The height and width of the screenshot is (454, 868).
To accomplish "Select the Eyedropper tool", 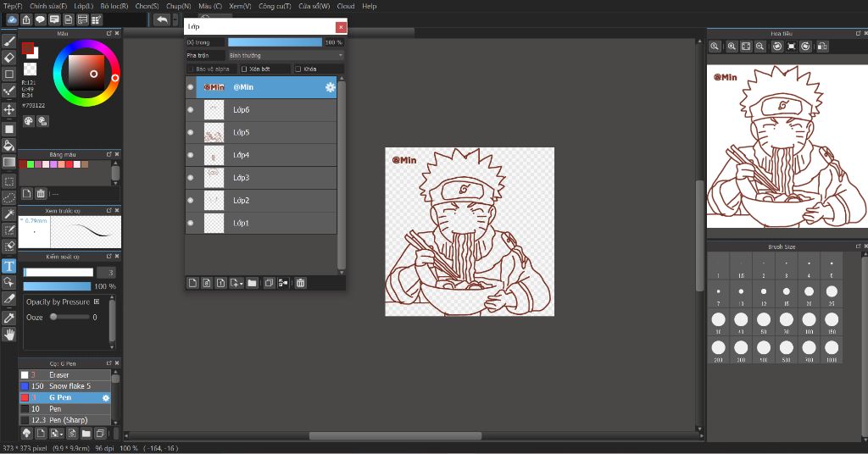I will [8, 318].
